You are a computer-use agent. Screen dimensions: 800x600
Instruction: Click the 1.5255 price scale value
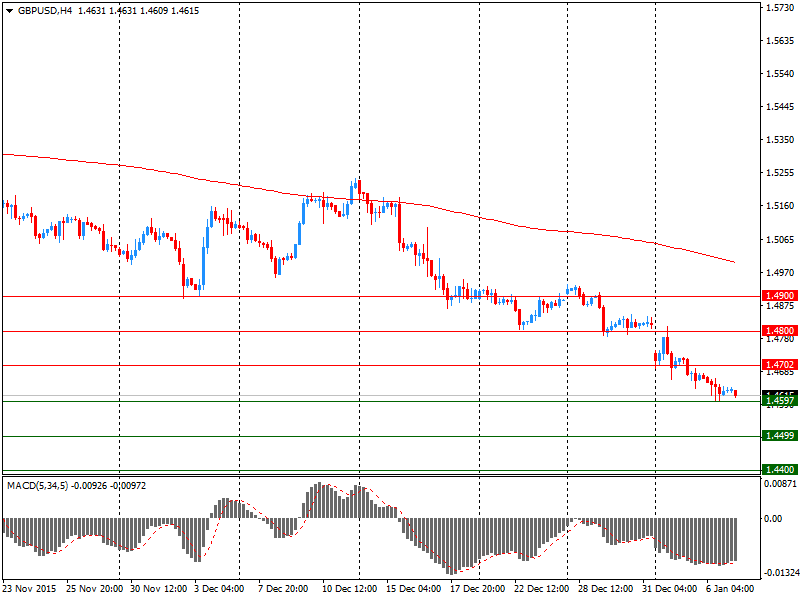(x=780, y=173)
